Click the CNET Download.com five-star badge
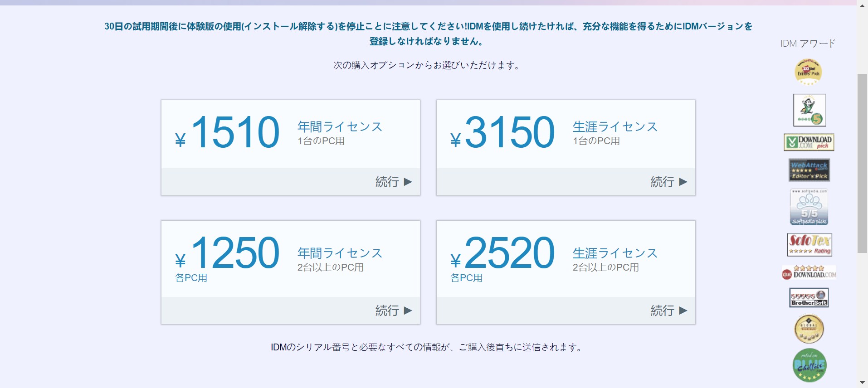The height and width of the screenshot is (388, 868). point(809,272)
